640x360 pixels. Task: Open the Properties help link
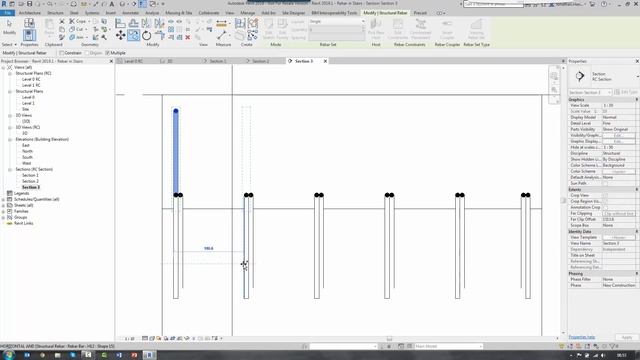tap(582, 338)
